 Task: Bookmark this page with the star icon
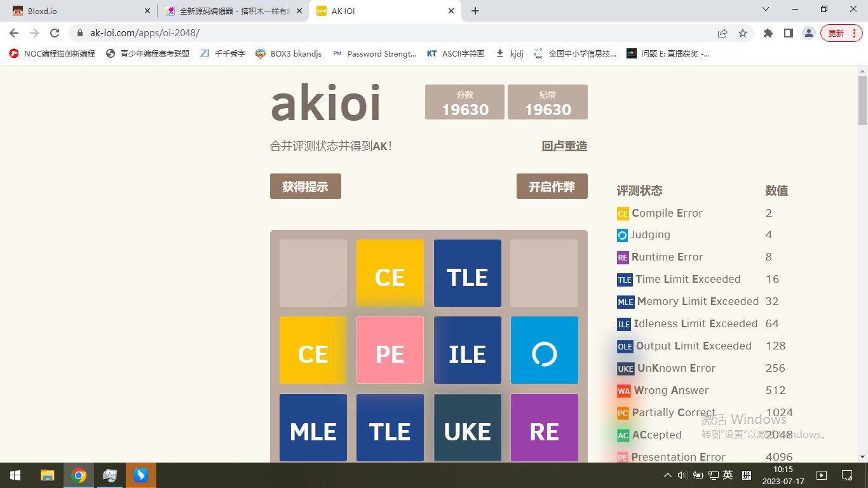[x=742, y=33]
